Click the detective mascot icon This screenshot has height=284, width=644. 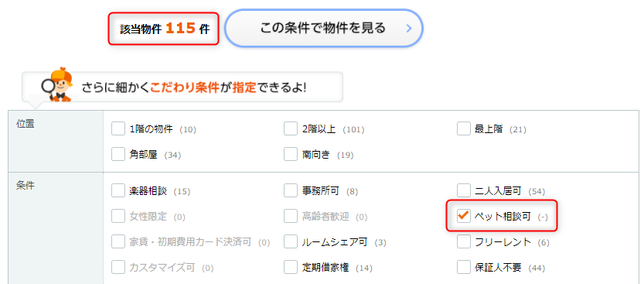(56, 84)
